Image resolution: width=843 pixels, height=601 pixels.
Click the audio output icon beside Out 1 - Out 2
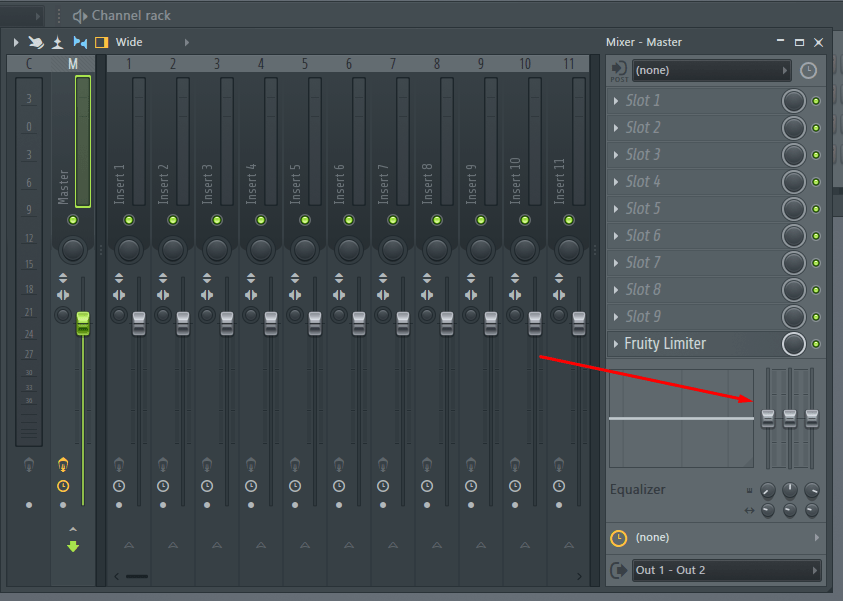(x=618, y=570)
